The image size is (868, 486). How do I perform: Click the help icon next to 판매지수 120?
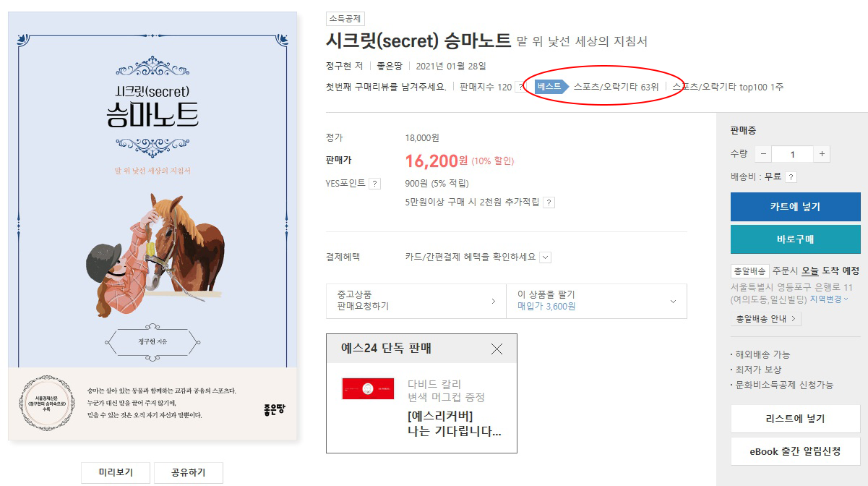520,88
